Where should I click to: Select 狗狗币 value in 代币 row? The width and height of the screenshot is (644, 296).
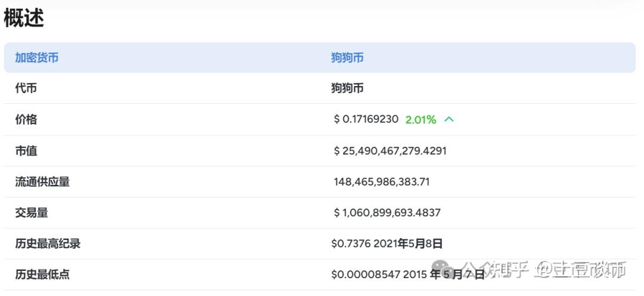tap(347, 88)
